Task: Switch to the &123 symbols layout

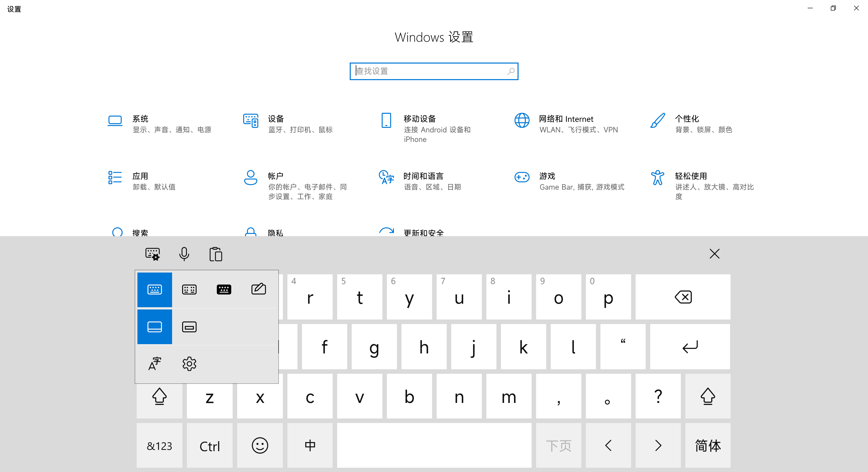Action: click(159, 445)
